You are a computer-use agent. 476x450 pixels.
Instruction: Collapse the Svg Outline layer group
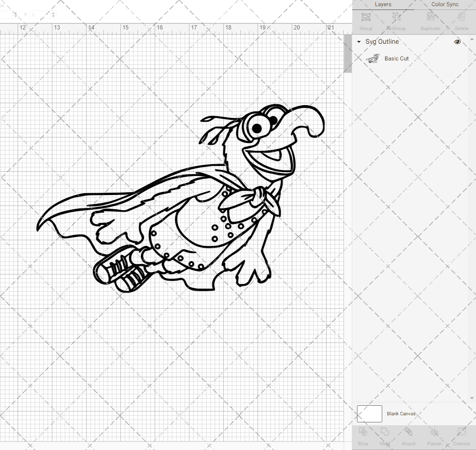[x=359, y=42]
